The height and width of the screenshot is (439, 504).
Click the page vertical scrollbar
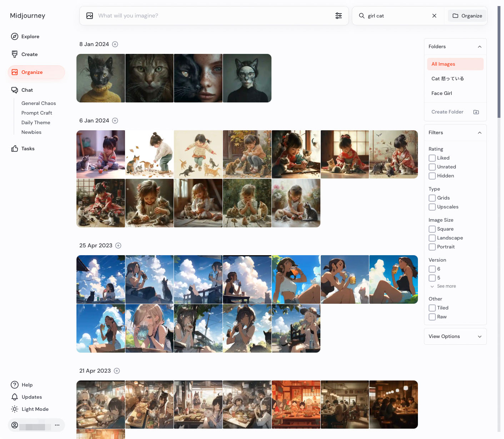[x=499, y=62]
